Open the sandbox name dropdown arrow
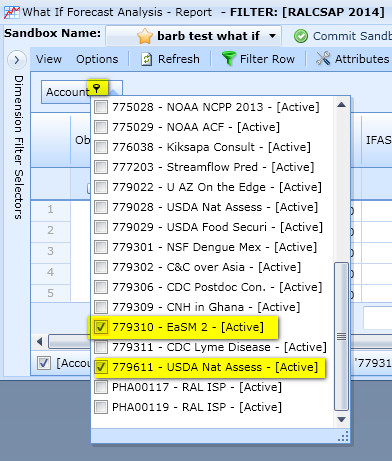This screenshot has width=392, height=461. (272, 36)
